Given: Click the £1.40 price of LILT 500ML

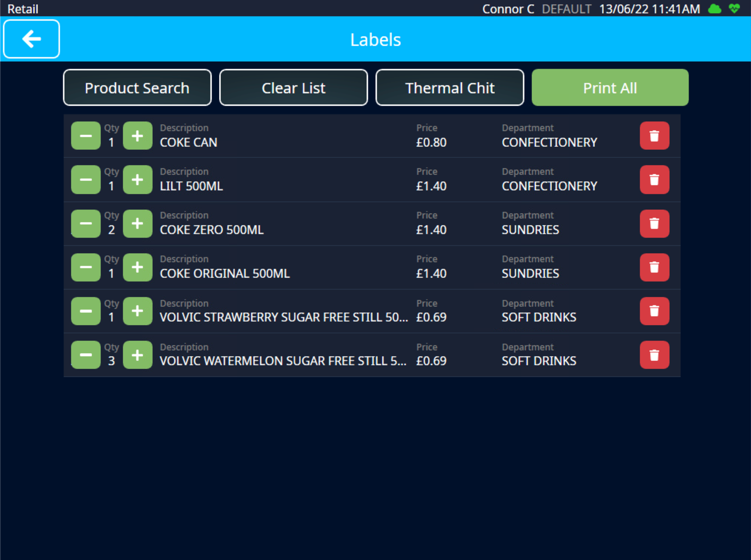Looking at the screenshot, I should [x=431, y=186].
